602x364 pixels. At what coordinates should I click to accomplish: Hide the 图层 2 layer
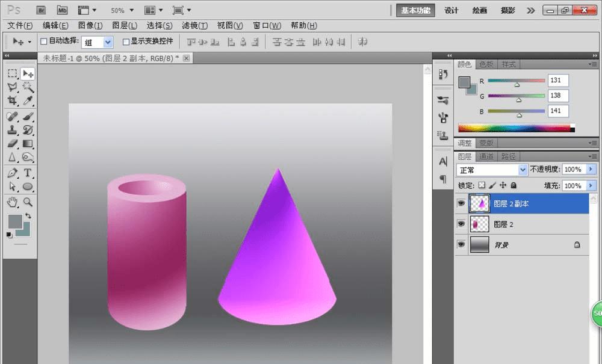pyautogui.click(x=461, y=224)
